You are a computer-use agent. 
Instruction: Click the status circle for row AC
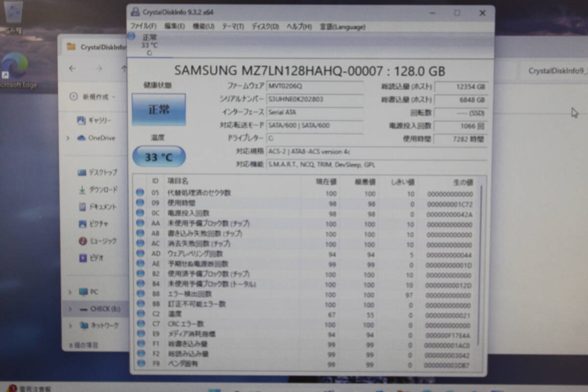pyautogui.click(x=140, y=244)
